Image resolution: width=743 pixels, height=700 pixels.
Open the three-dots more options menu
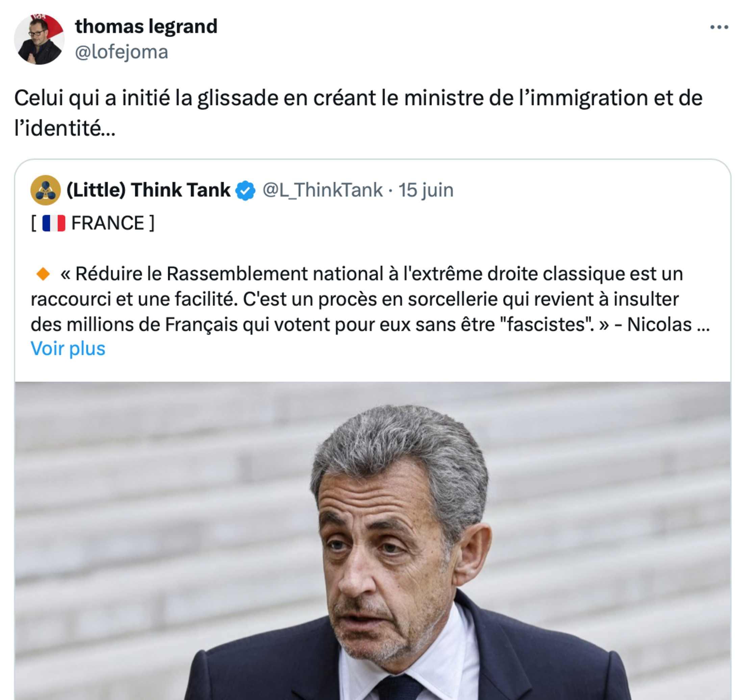coord(719,27)
